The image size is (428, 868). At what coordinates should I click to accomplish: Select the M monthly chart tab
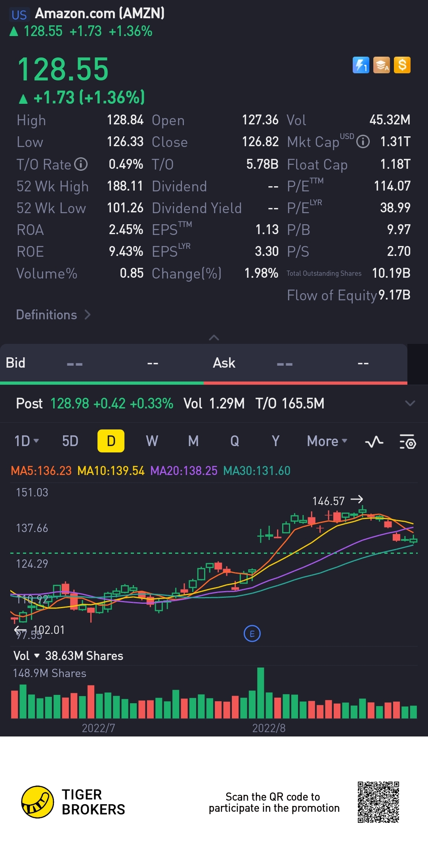[193, 441]
